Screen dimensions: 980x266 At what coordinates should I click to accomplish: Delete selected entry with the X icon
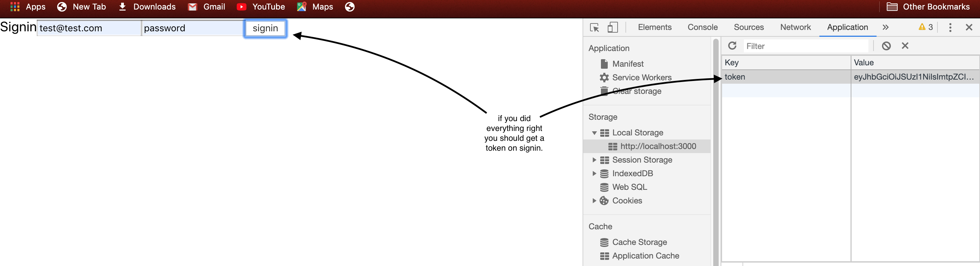905,46
